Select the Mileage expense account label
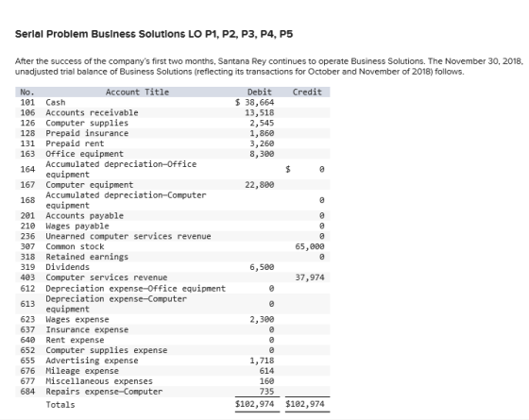The width and height of the screenshot is (529, 420). (x=82, y=371)
